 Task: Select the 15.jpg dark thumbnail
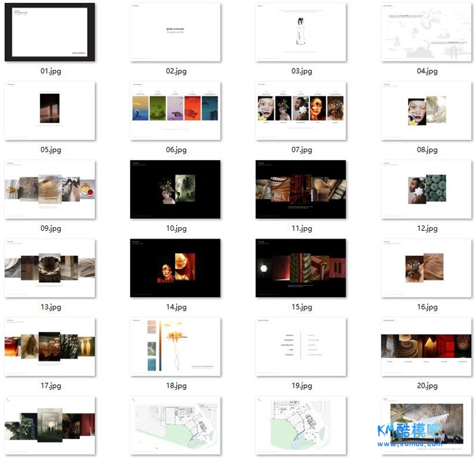(x=301, y=268)
